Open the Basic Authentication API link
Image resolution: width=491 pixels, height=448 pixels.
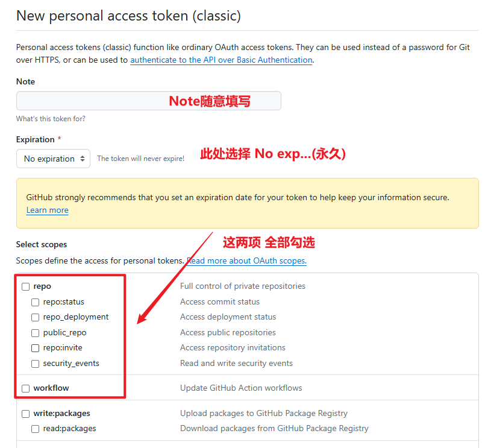[x=221, y=60]
